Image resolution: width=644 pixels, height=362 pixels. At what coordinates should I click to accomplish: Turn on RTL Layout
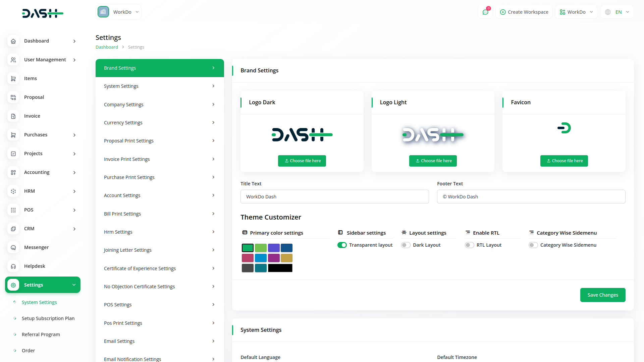[469, 245]
